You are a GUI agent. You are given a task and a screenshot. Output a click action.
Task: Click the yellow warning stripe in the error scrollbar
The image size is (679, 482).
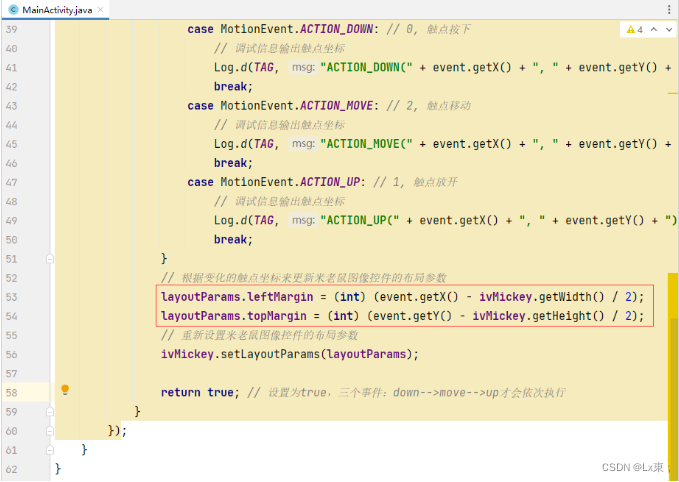pos(673,93)
